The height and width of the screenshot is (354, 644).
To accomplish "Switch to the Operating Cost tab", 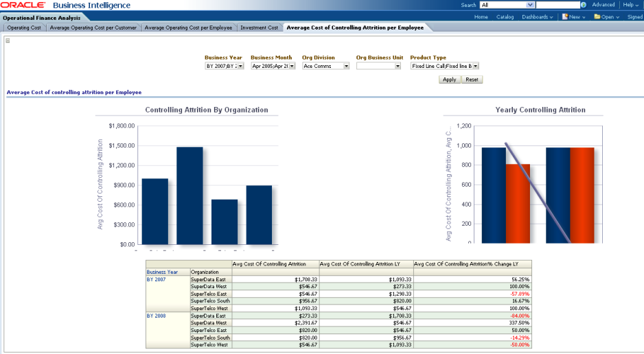I will tap(24, 27).
